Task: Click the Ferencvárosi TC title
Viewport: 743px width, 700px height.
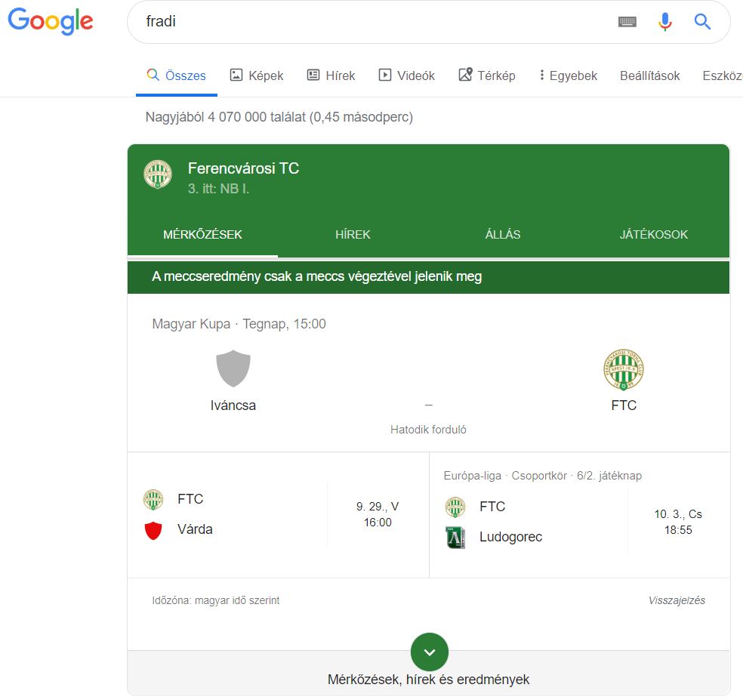Action: pos(244,168)
